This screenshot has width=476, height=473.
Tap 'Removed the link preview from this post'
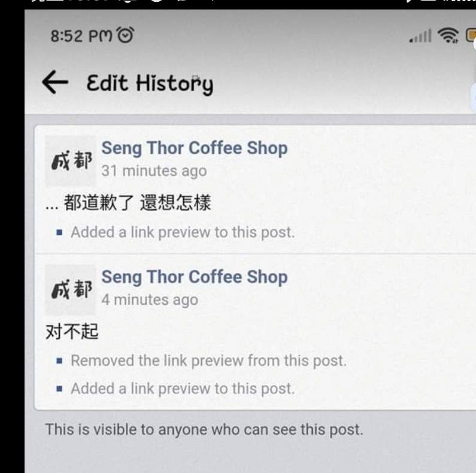click(x=208, y=360)
